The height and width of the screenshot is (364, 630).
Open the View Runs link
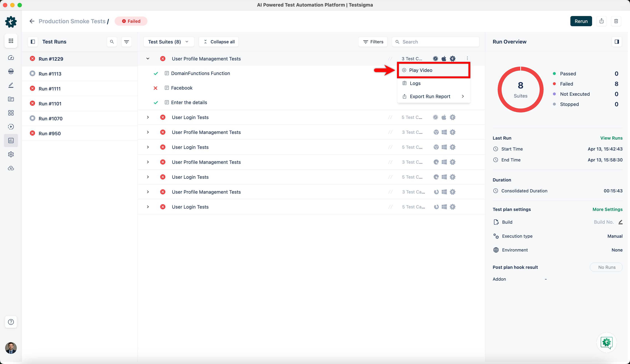(x=611, y=138)
